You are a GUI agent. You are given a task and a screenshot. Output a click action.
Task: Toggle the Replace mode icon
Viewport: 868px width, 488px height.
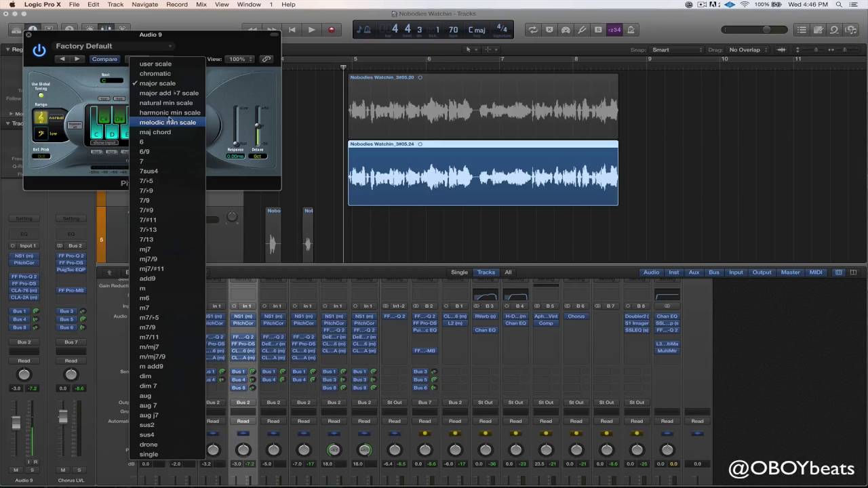(549, 30)
